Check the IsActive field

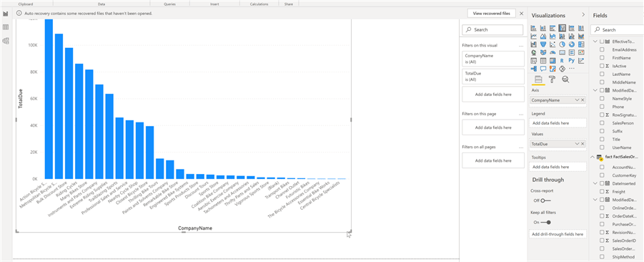(602, 66)
